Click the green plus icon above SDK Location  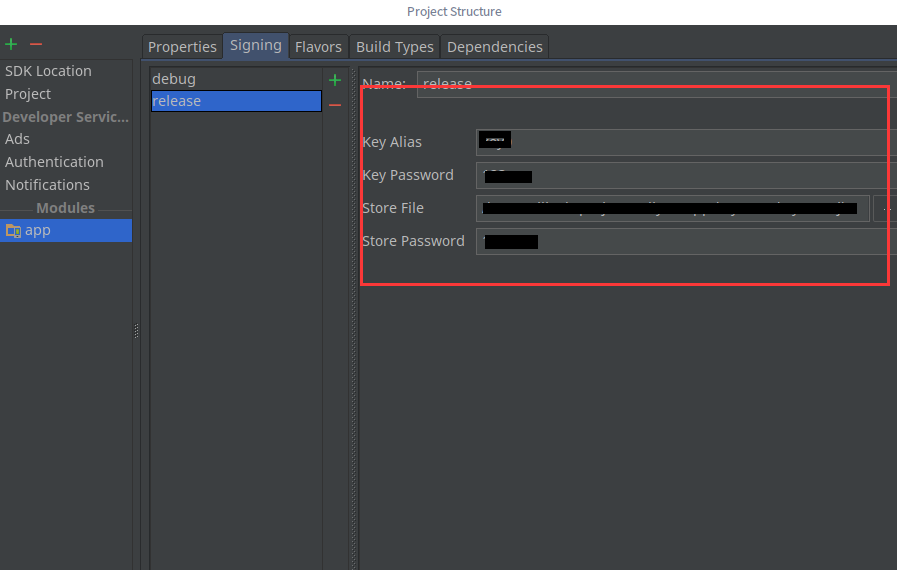tap(11, 44)
